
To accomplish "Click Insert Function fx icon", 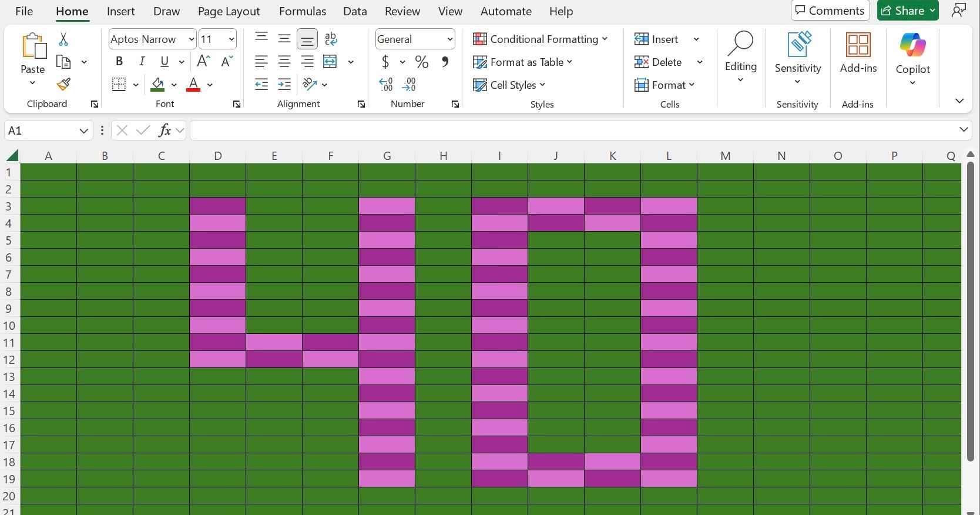I will [165, 131].
